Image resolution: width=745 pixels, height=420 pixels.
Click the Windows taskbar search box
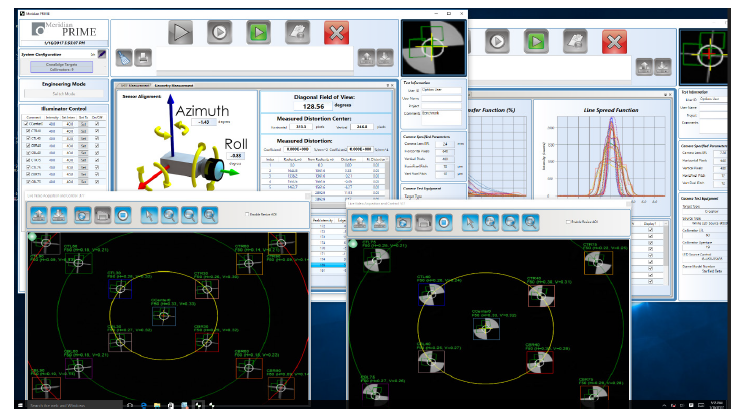point(75,405)
